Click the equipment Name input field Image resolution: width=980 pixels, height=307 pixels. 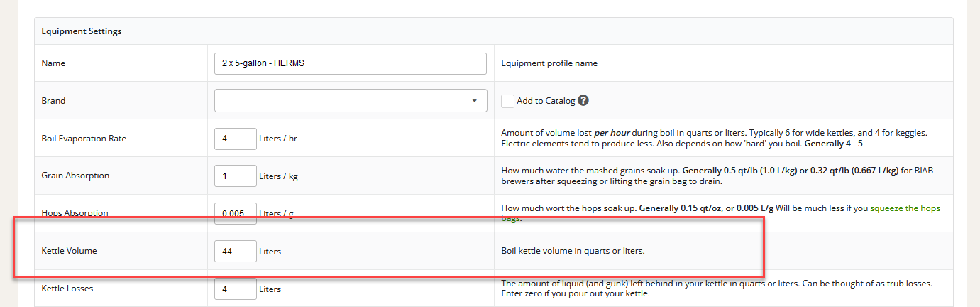point(351,63)
